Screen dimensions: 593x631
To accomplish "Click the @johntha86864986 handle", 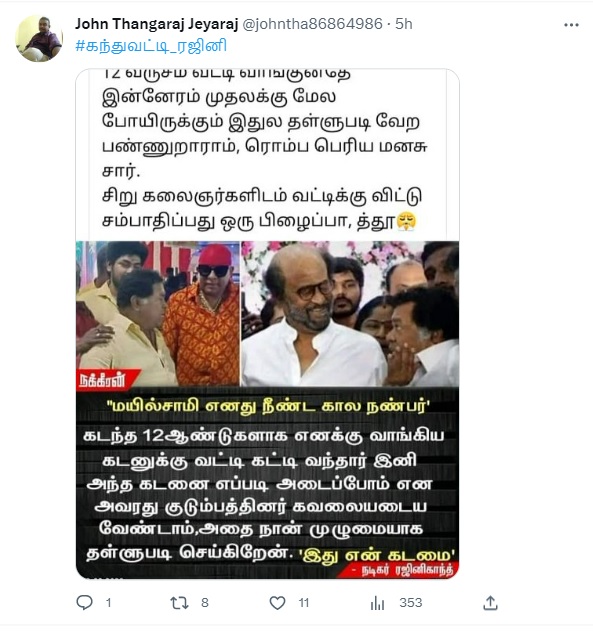I will (313, 24).
